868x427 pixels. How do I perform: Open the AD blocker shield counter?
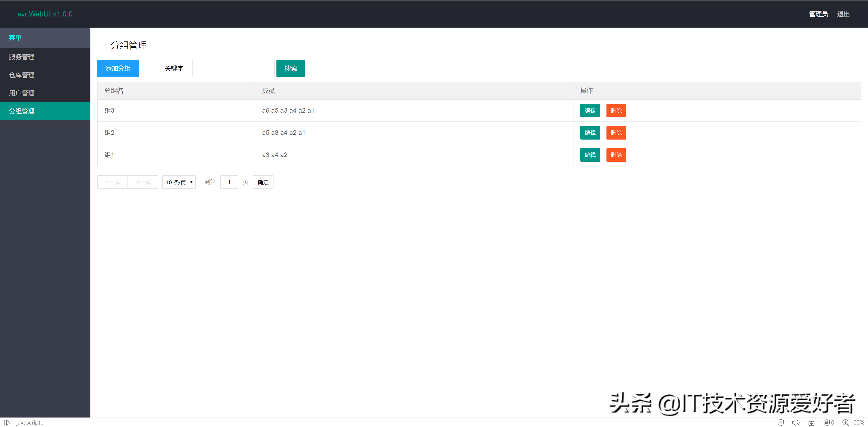point(828,422)
